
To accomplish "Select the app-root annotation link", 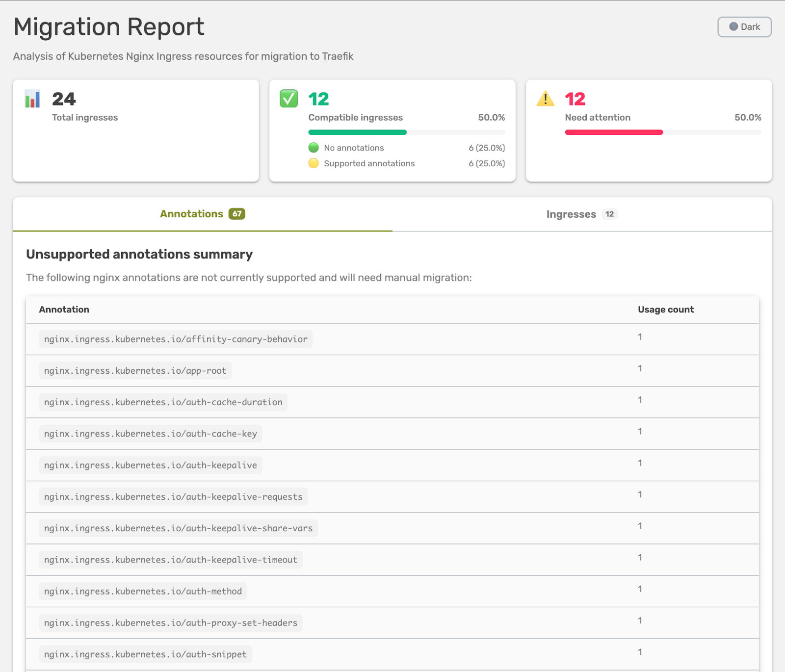I will pyautogui.click(x=135, y=371).
